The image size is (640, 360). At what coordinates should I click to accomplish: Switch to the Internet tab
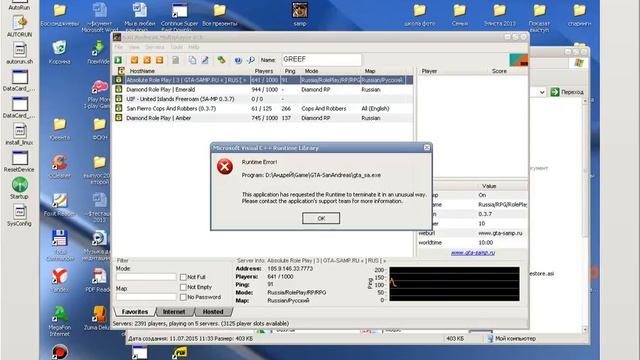tap(174, 312)
